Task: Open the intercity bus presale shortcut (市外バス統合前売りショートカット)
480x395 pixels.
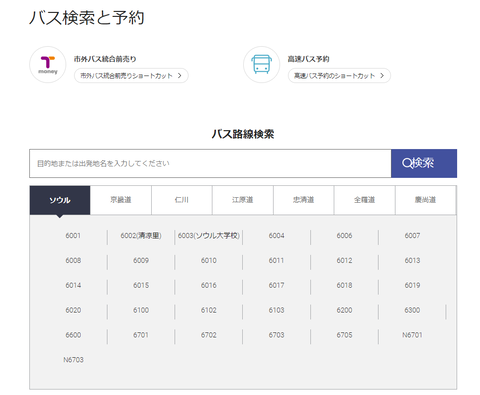Action: coord(131,76)
